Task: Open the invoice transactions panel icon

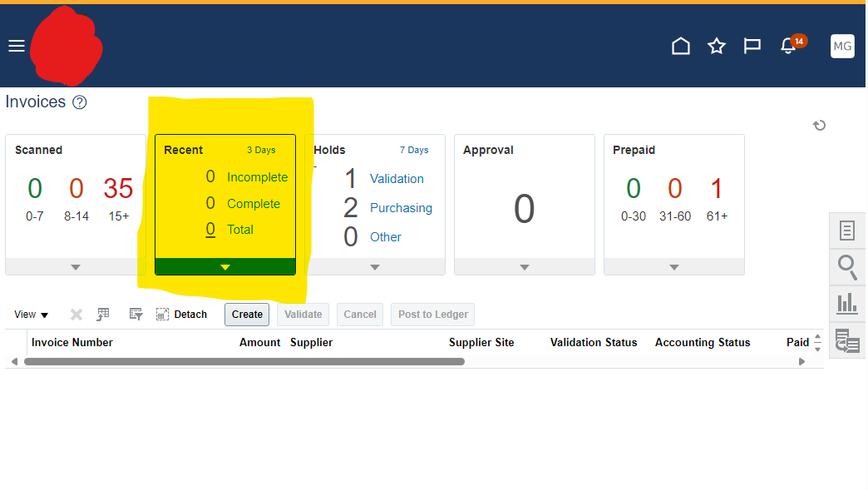Action: tap(847, 340)
